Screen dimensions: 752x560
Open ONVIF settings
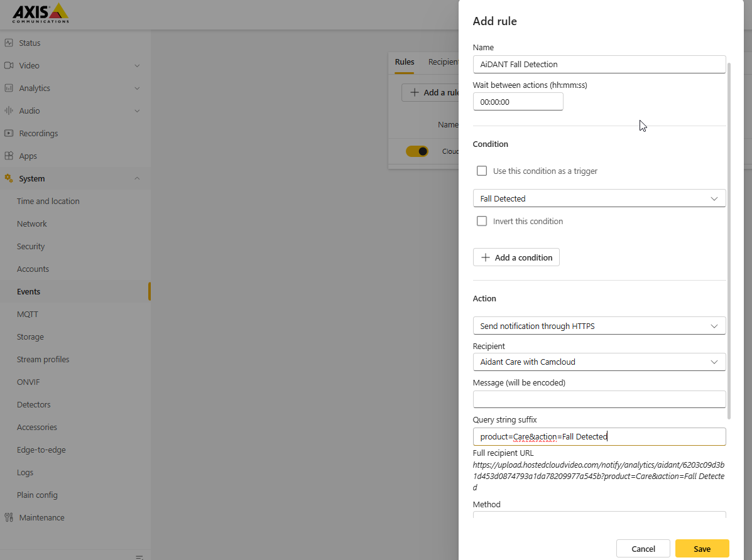point(28,382)
